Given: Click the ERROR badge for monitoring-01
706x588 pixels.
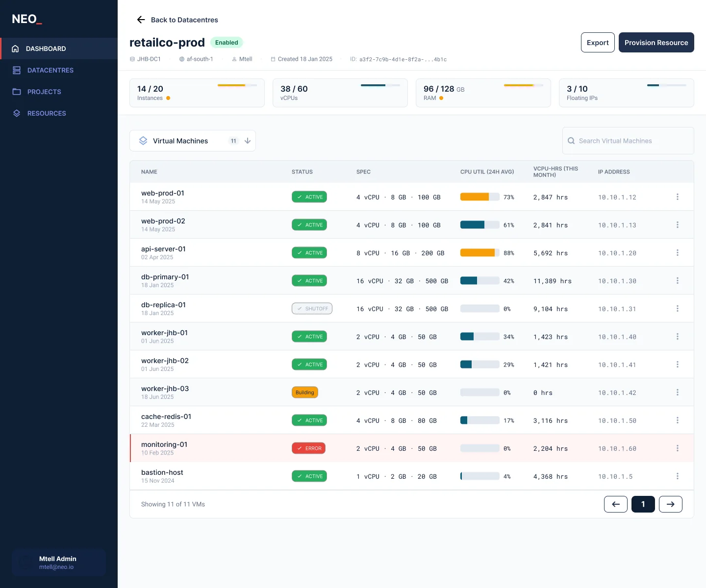Looking at the screenshot, I should point(309,448).
